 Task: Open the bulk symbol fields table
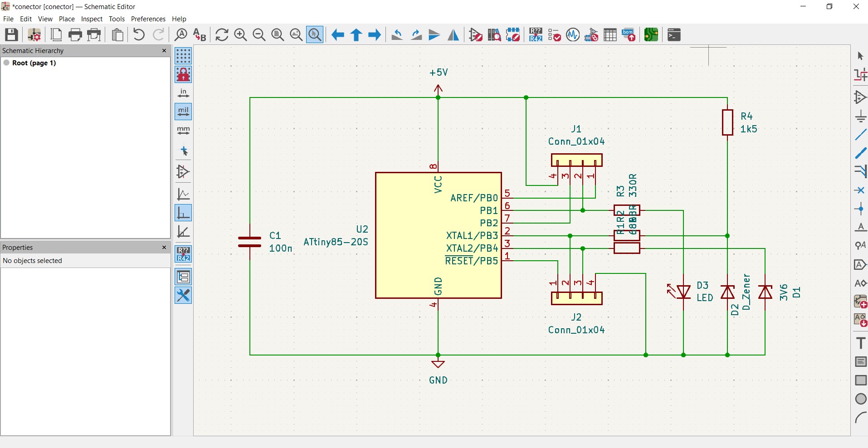point(610,34)
